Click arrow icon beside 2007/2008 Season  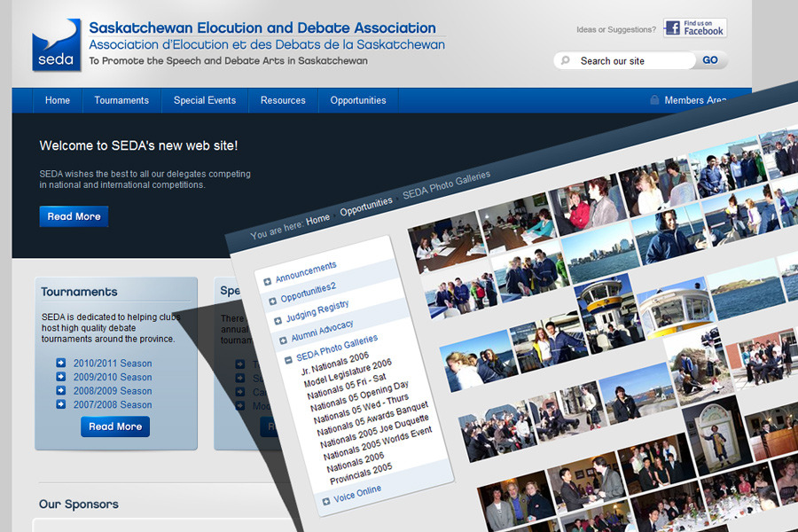pyautogui.click(x=60, y=404)
